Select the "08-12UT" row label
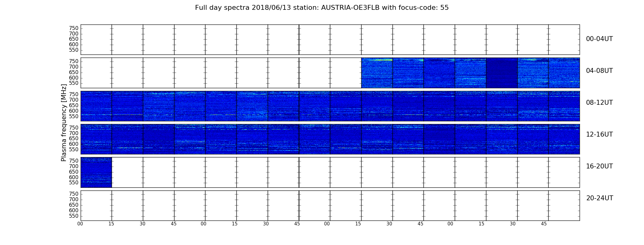 (x=599, y=103)
